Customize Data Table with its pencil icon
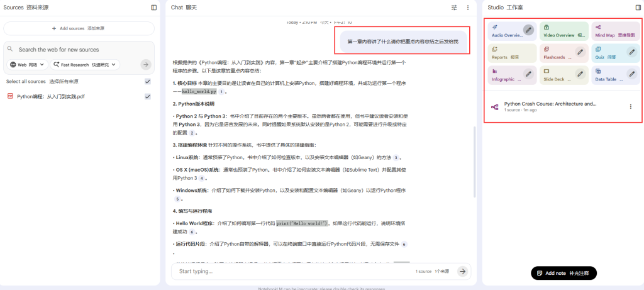 coord(631,74)
